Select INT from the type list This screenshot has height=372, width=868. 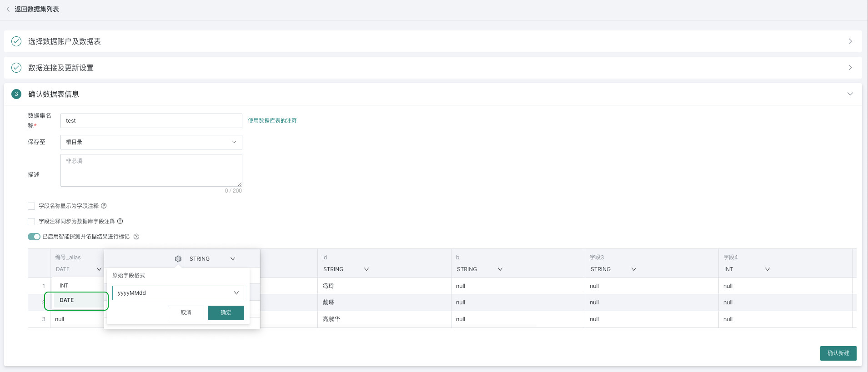point(64,286)
